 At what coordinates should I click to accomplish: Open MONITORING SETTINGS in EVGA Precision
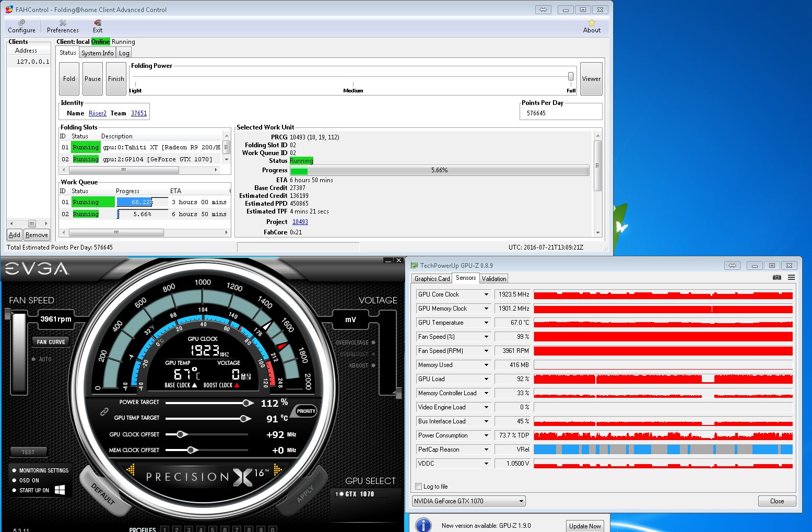click(40, 470)
